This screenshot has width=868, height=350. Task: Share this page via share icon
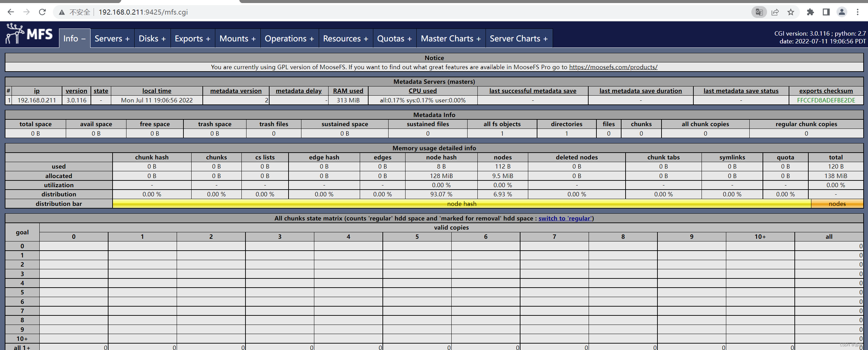coord(775,12)
